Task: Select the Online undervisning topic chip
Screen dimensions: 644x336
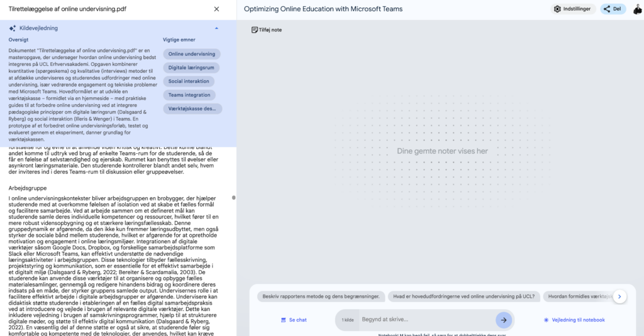Action: (191, 54)
